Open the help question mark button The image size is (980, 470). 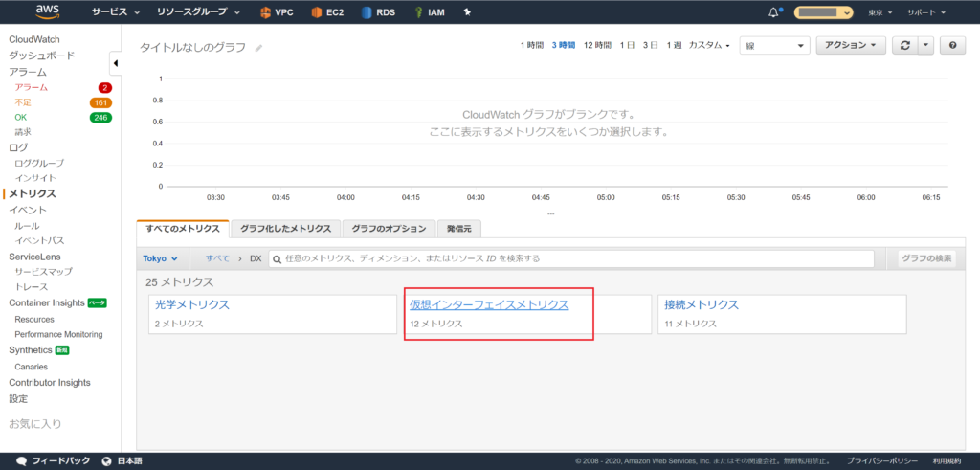[x=951, y=45]
